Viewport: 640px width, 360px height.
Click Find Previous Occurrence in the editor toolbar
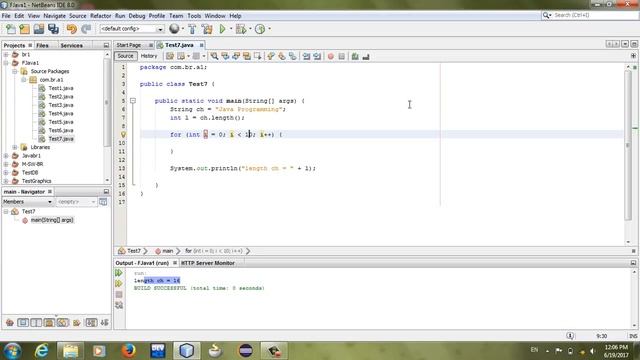225,56
